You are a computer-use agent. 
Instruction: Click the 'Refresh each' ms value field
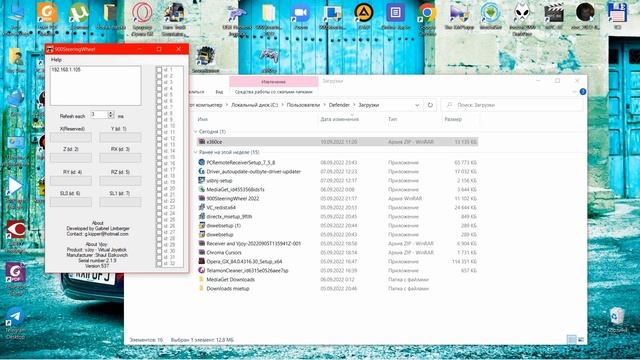[x=99, y=115]
